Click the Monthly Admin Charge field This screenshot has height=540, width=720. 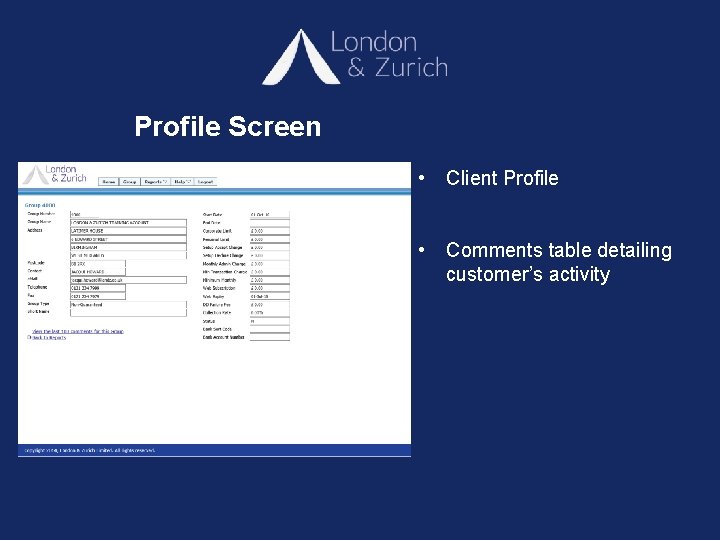pyautogui.click(x=270, y=264)
